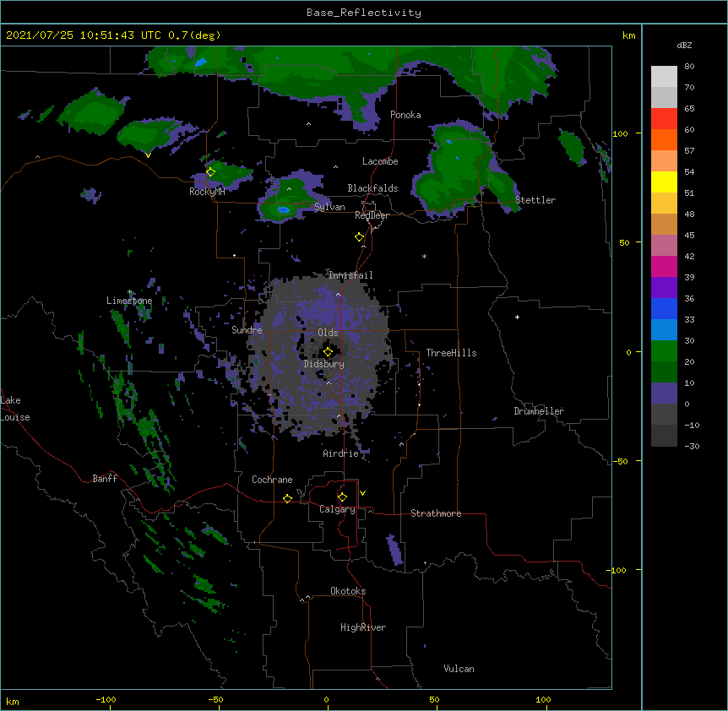Click the Airdrie city label
Screen dimensions: 728x711
click(341, 453)
